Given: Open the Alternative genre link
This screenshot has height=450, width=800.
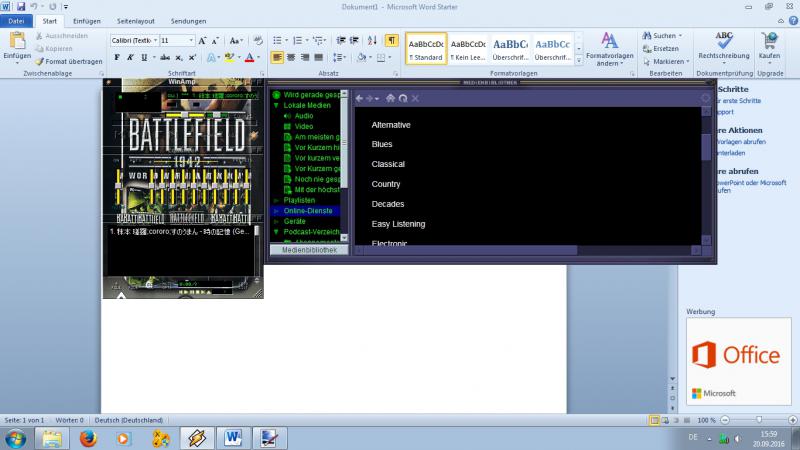Looking at the screenshot, I should click(x=391, y=125).
